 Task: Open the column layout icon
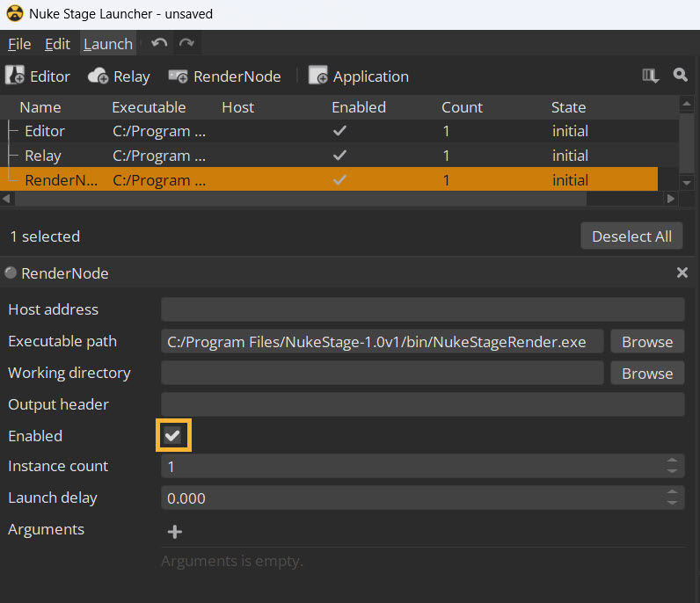click(x=651, y=76)
